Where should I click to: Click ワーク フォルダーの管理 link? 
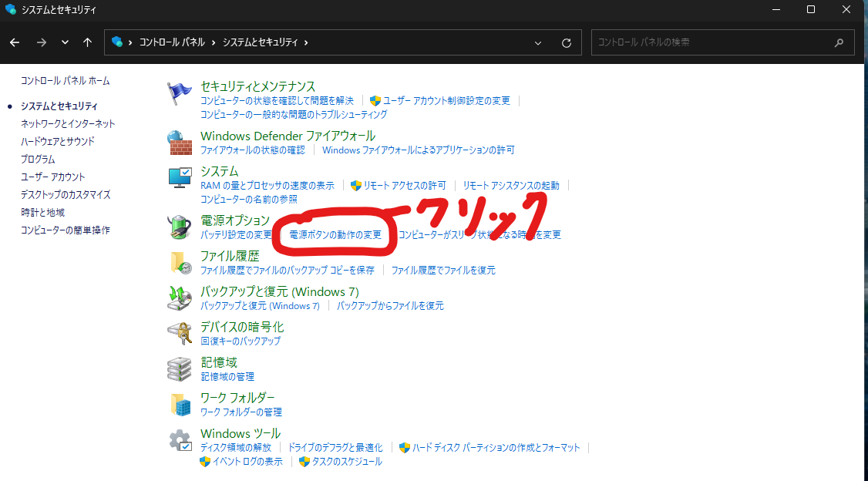[241, 412]
